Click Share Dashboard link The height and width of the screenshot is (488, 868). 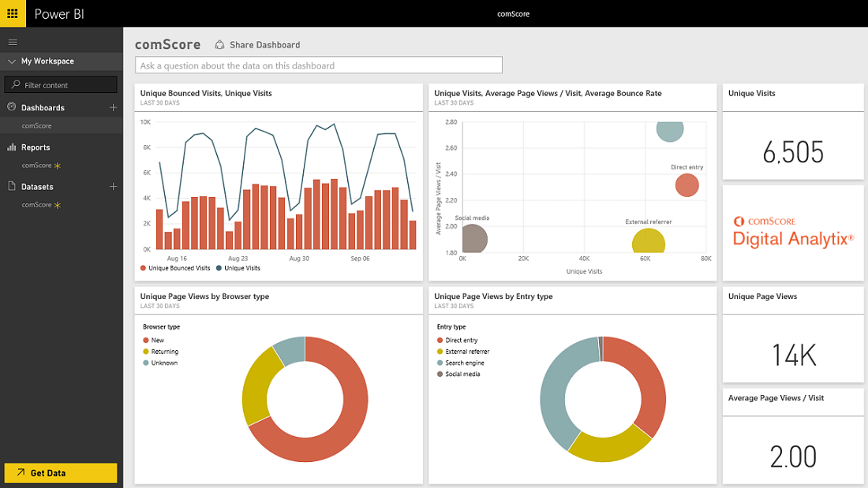tap(264, 45)
